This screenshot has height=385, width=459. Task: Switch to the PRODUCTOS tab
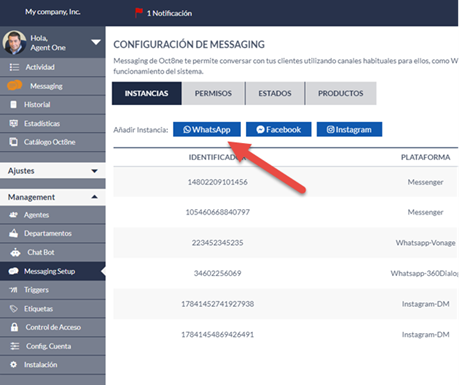(341, 93)
